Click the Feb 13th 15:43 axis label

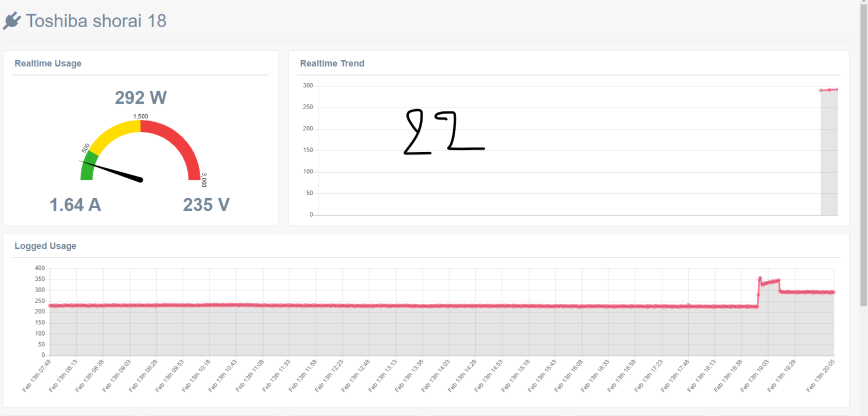point(542,376)
